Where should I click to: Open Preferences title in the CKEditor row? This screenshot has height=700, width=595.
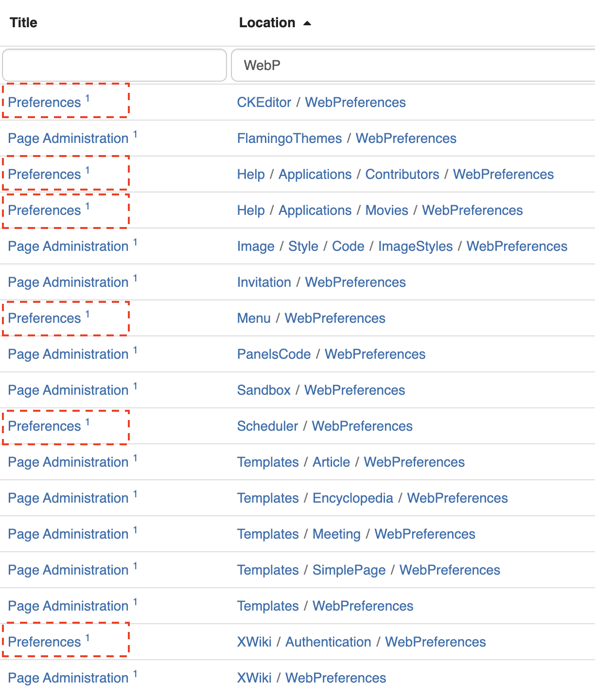[x=44, y=103]
